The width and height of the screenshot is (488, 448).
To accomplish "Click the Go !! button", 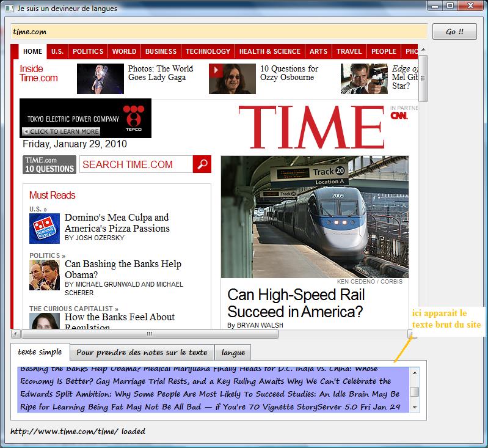I will (x=454, y=31).
